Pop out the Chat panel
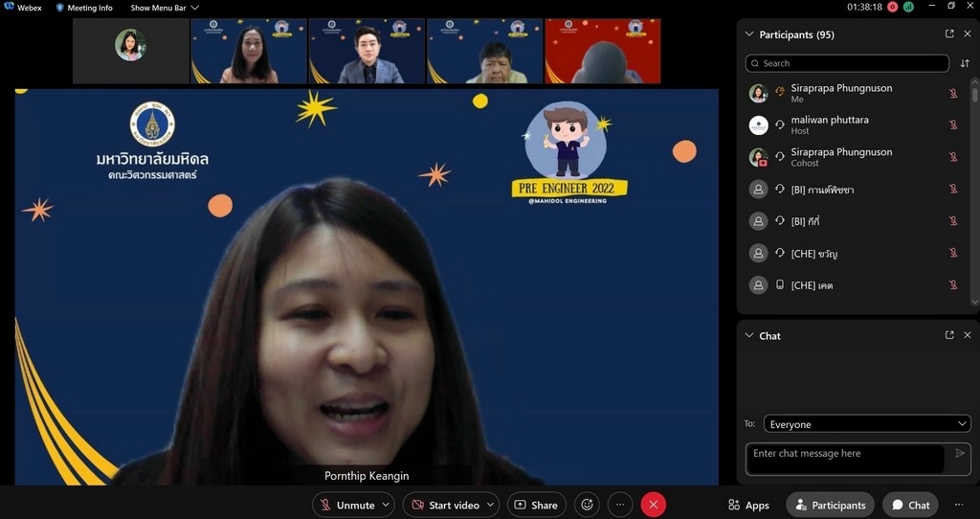Image resolution: width=980 pixels, height=519 pixels. [949, 335]
